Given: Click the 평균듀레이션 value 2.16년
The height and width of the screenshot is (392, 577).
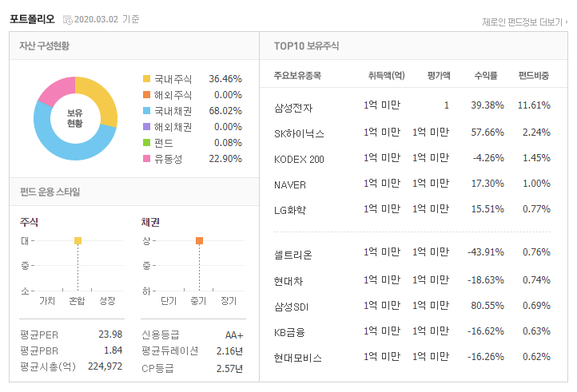Looking at the screenshot, I should (x=229, y=351).
